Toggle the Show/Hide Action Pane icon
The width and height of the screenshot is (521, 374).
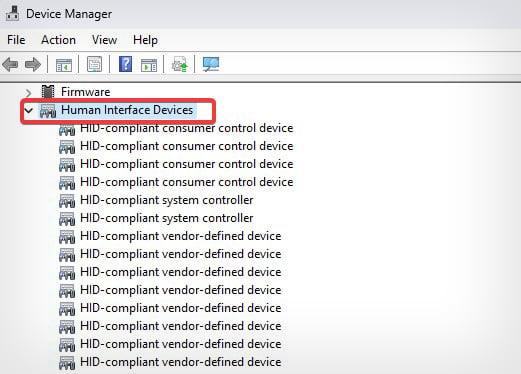pos(149,65)
